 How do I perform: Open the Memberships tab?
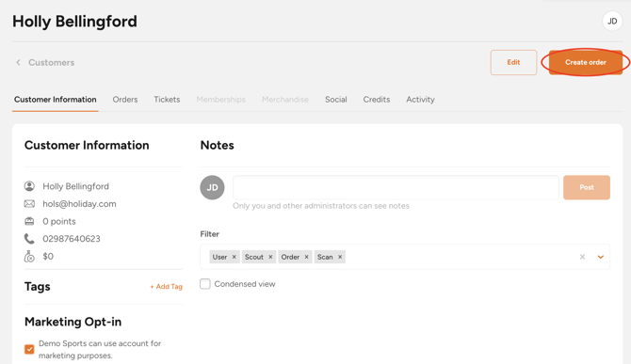click(221, 100)
